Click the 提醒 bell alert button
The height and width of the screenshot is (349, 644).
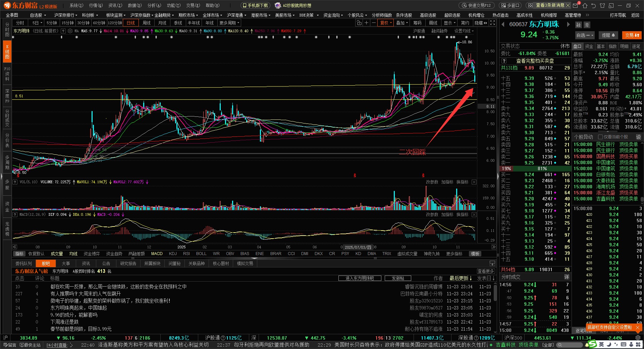(x=608, y=35)
